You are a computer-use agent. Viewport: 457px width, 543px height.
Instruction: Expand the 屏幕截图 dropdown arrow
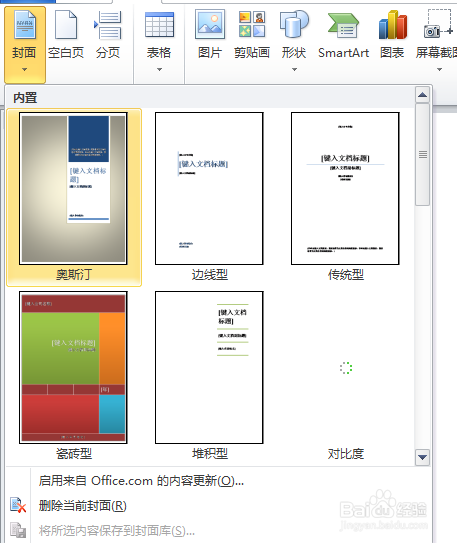click(x=439, y=70)
